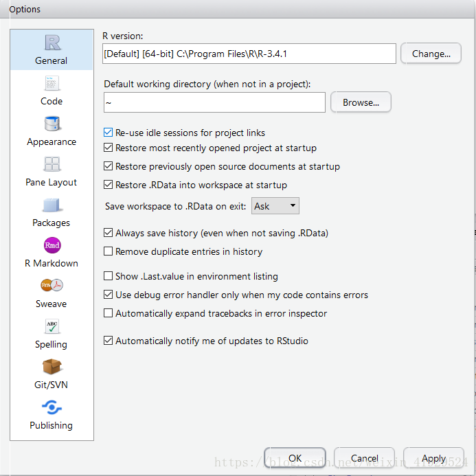Click the default working directory field

tap(214, 102)
